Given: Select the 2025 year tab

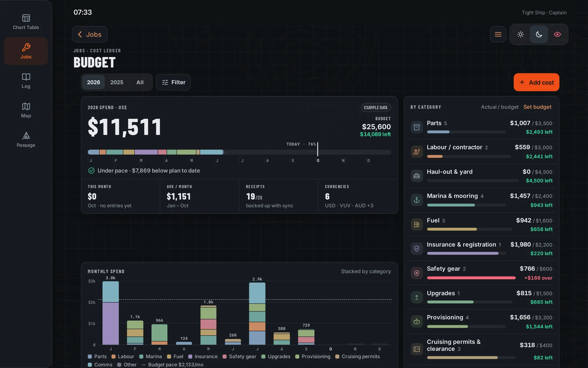Looking at the screenshot, I should pos(117,82).
